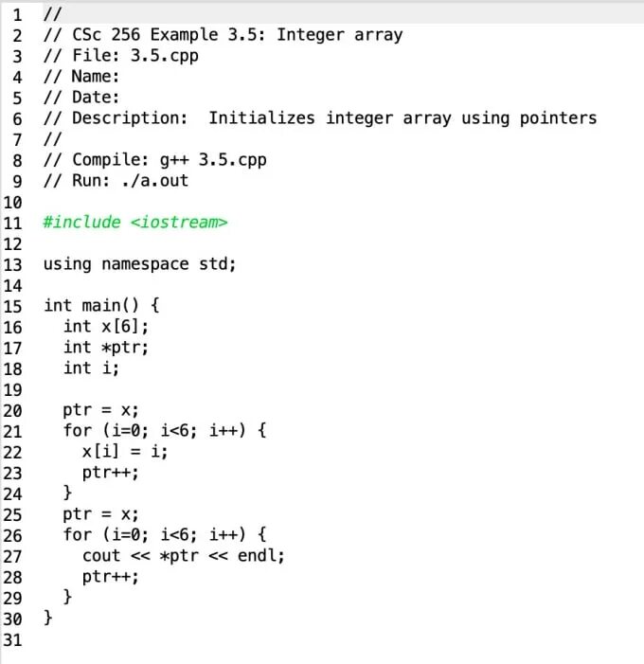
Task: Click the '// Run: ./a.out' comment
Action: 116,181
